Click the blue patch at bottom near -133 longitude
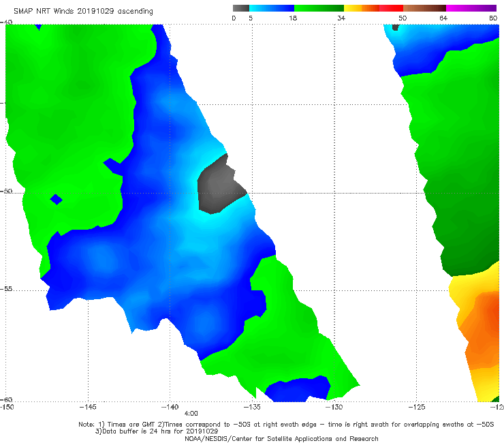 298,389
